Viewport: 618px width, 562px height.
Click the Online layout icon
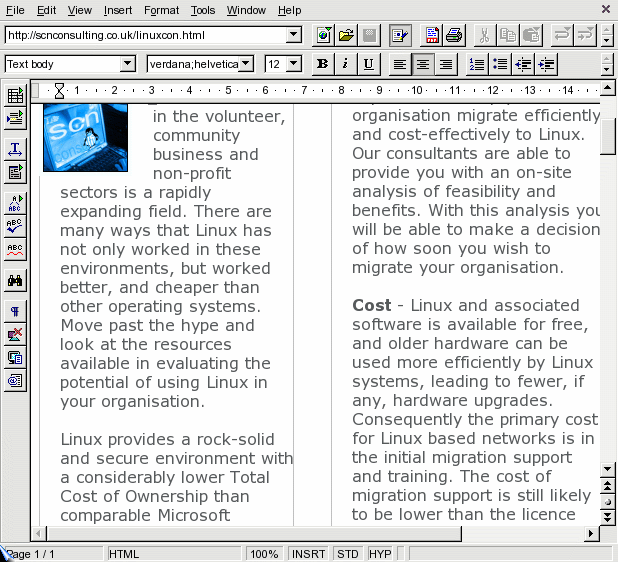pyautogui.click(x=15, y=358)
